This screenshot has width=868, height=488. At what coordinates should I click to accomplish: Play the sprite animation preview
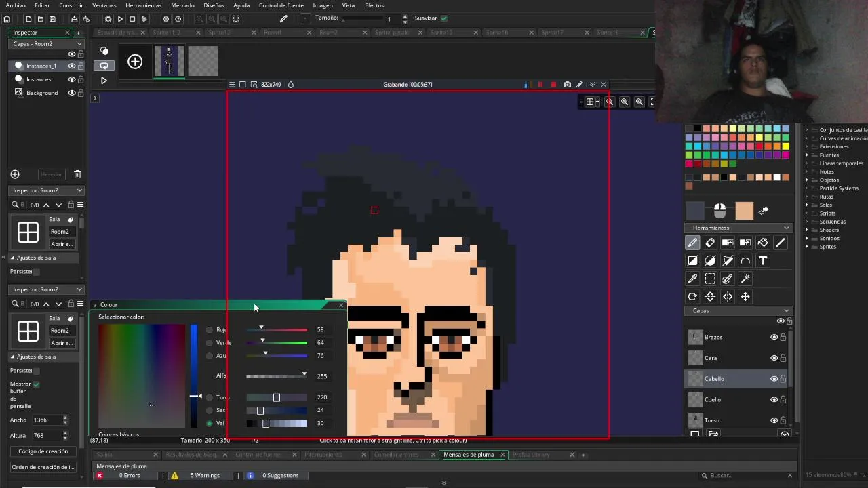tap(104, 81)
